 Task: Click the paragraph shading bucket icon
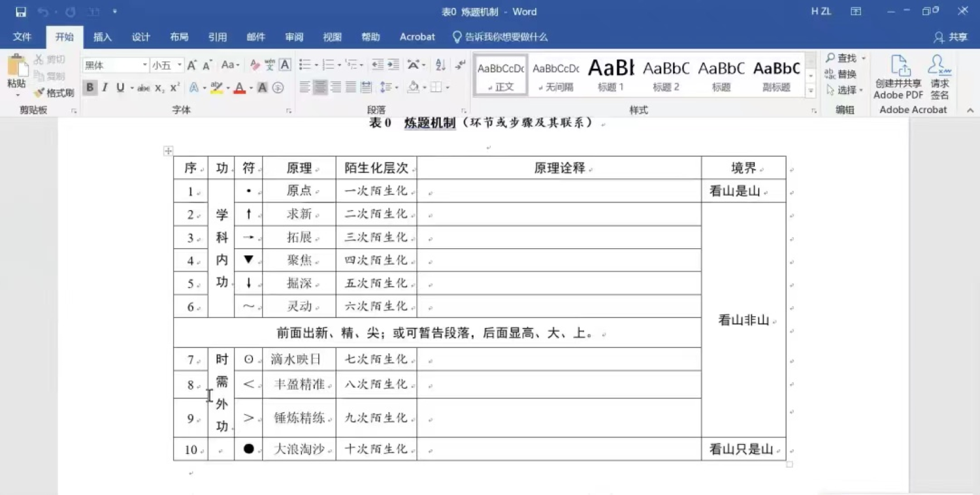(413, 87)
